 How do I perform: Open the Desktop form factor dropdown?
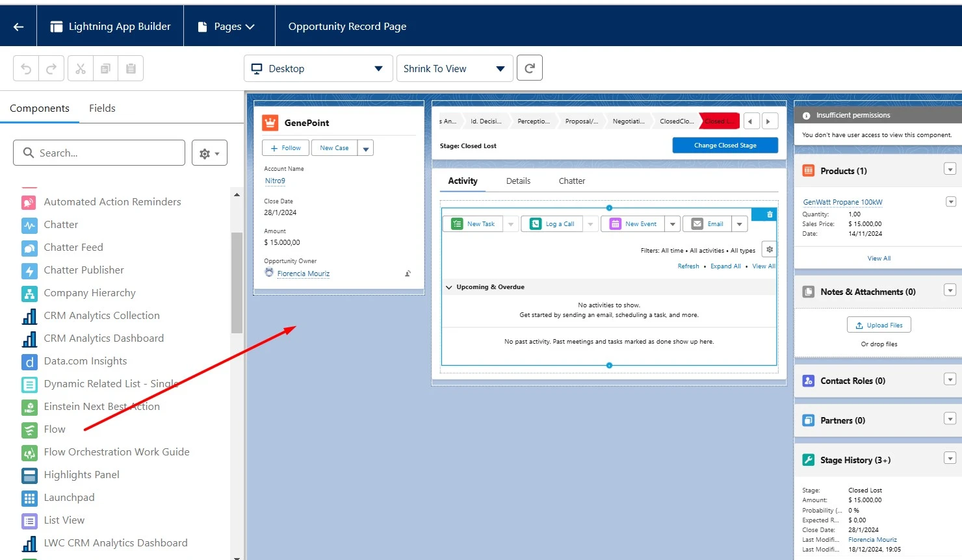coord(318,69)
